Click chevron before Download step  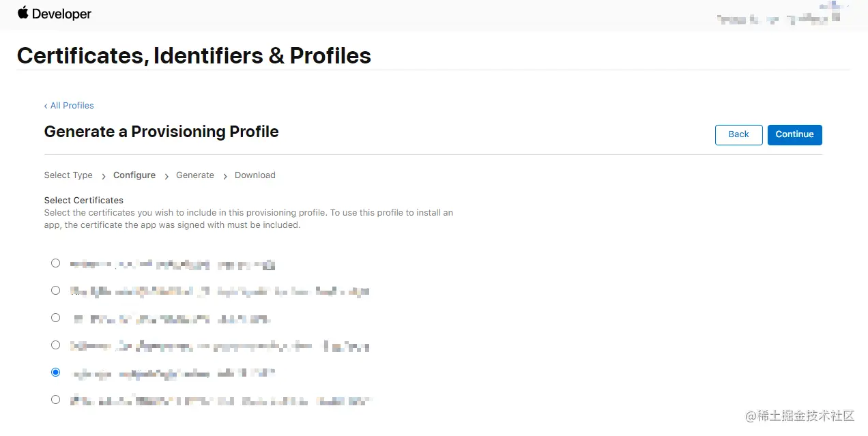225,177
